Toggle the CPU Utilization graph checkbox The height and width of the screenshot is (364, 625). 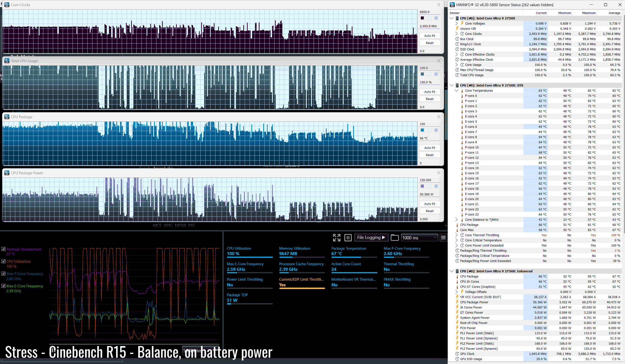click(x=3, y=261)
